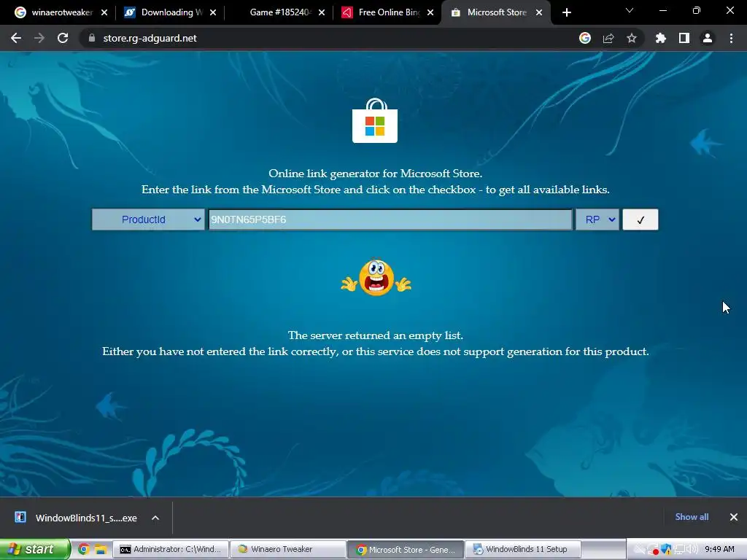Click the lock site info icon
Image resolution: width=747 pixels, height=560 pixels.
(92, 38)
